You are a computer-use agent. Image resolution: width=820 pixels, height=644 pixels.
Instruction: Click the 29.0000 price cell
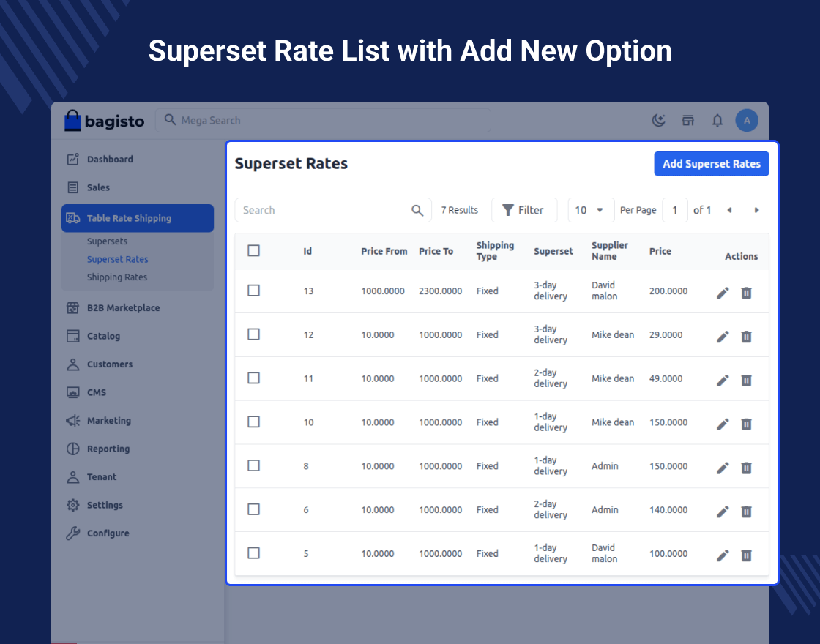pyautogui.click(x=666, y=335)
